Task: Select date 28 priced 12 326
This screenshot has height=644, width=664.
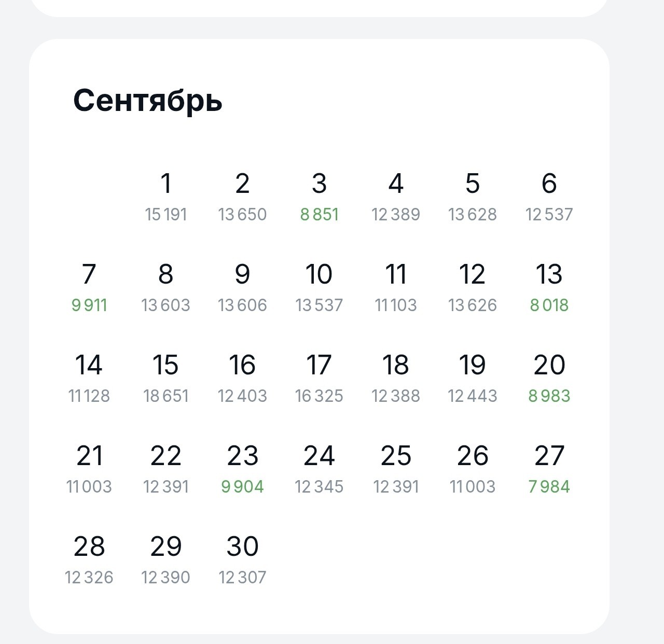Action: (89, 560)
